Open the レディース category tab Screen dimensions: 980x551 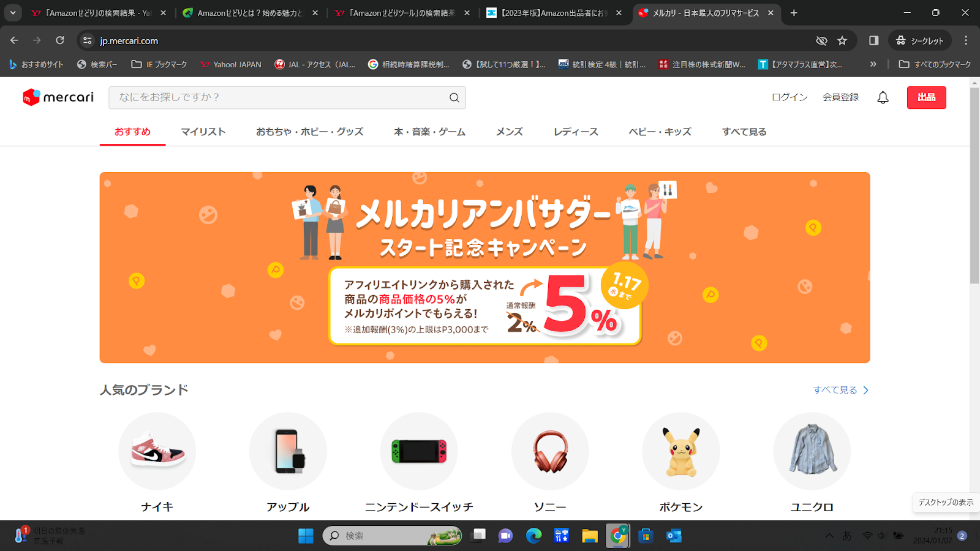point(576,132)
